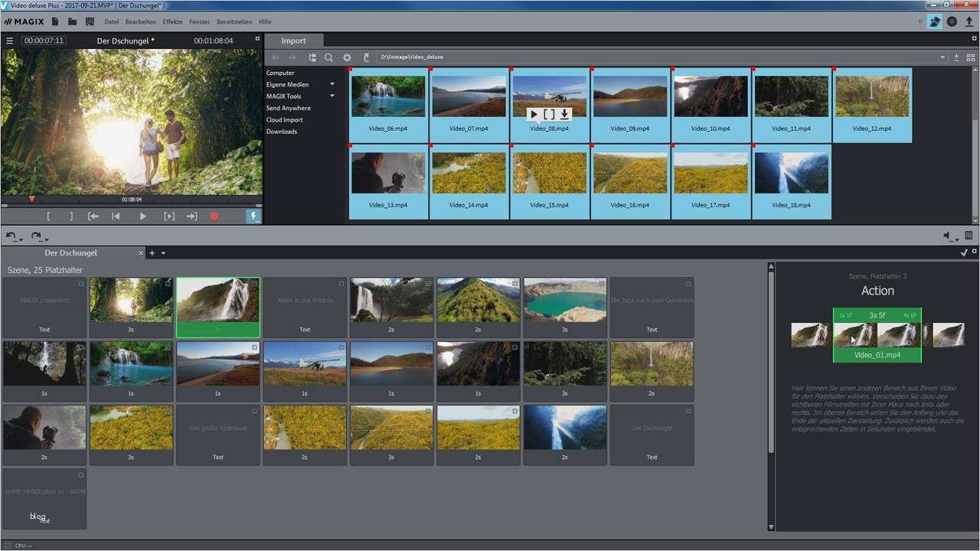Expand the Eigene Medien entry arrow
The width and height of the screenshot is (980, 551).
pos(332,84)
